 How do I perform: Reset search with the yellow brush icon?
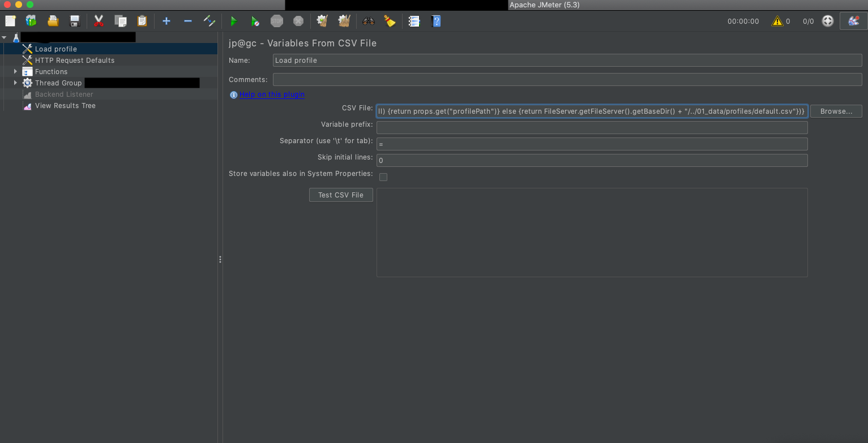390,21
